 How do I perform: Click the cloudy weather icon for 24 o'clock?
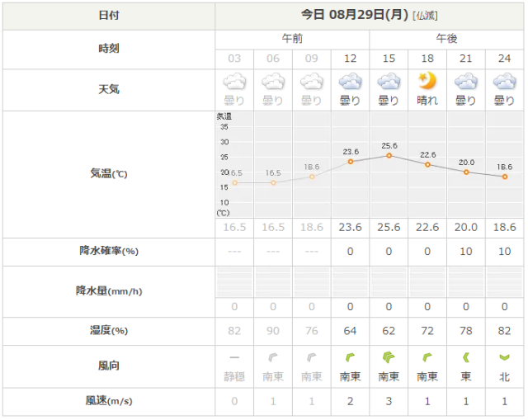504,82
